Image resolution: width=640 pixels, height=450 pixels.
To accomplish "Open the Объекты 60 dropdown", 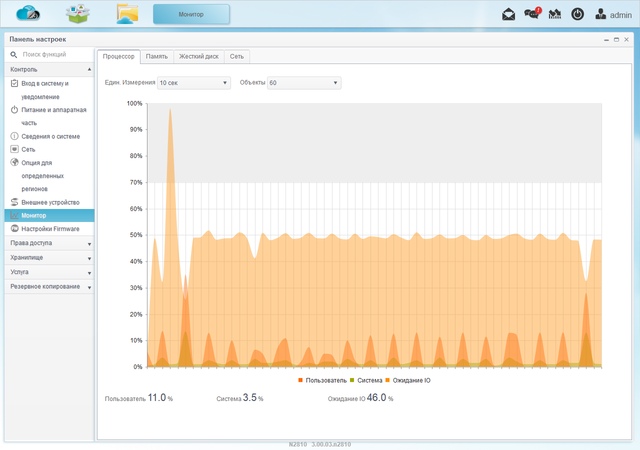I will click(304, 83).
